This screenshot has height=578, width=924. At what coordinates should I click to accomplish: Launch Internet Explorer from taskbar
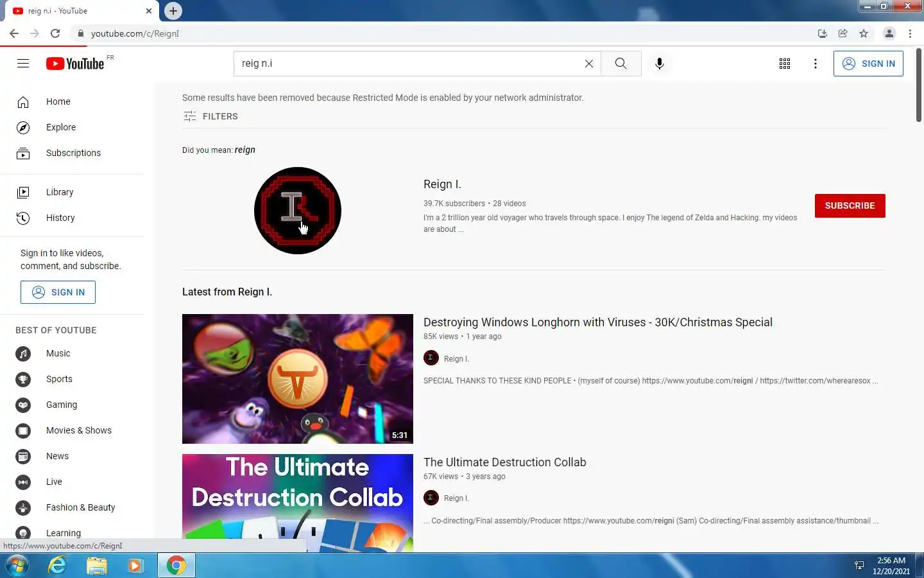point(58,566)
